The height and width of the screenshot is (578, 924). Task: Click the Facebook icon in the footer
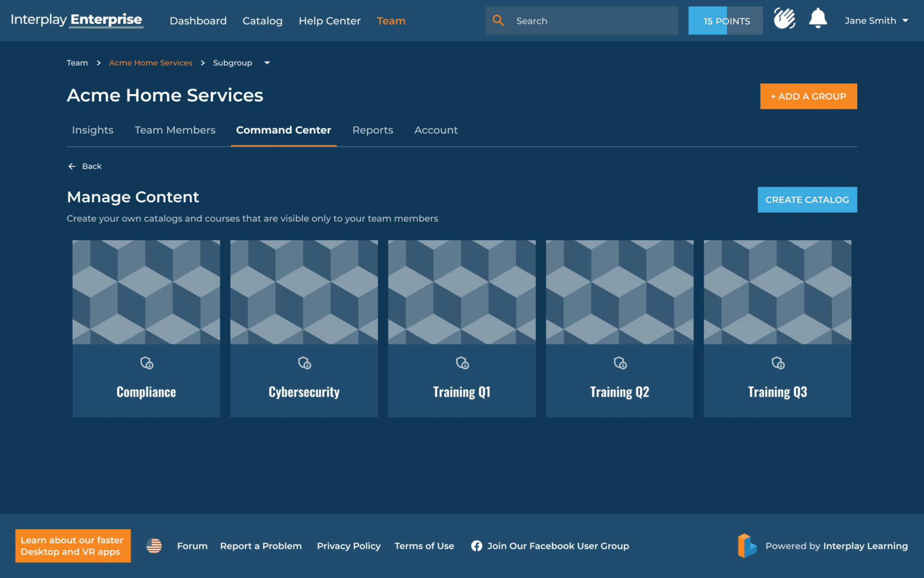click(x=476, y=546)
